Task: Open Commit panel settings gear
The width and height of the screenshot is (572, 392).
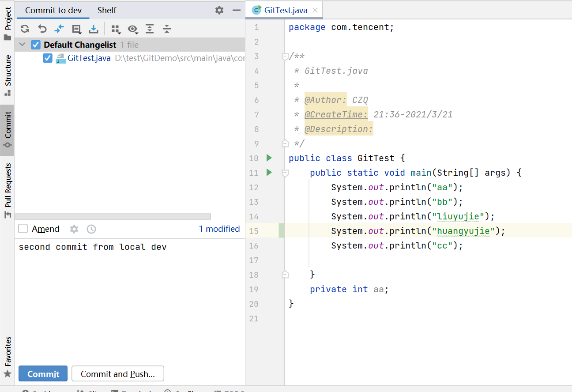Action: point(219,10)
